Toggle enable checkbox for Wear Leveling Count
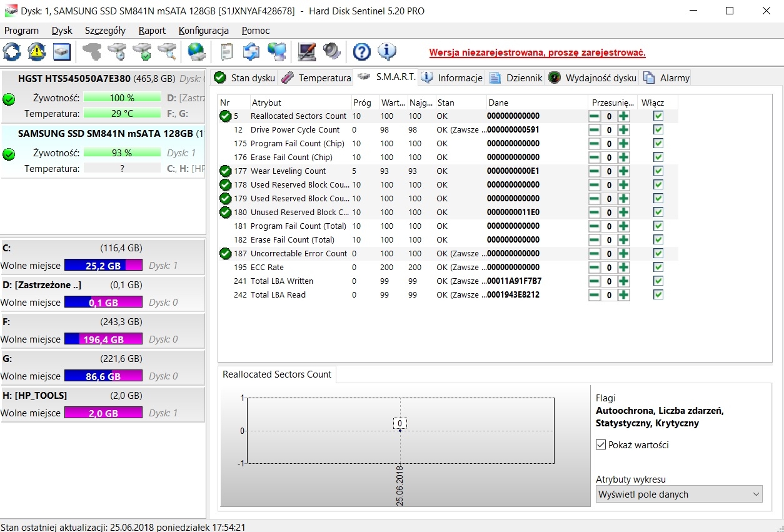Image resolution: width=784 pixels, height=532 pixels. coord(658,171)
